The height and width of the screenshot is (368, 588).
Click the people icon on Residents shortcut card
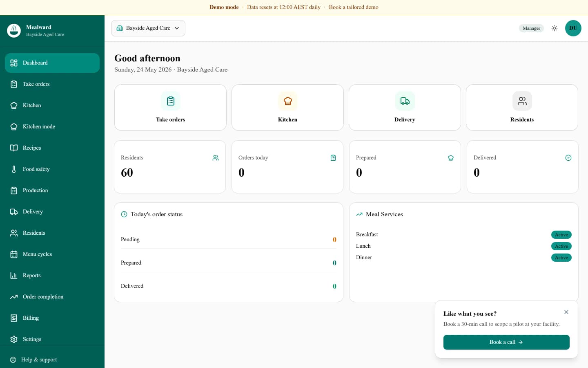(522, 101)
